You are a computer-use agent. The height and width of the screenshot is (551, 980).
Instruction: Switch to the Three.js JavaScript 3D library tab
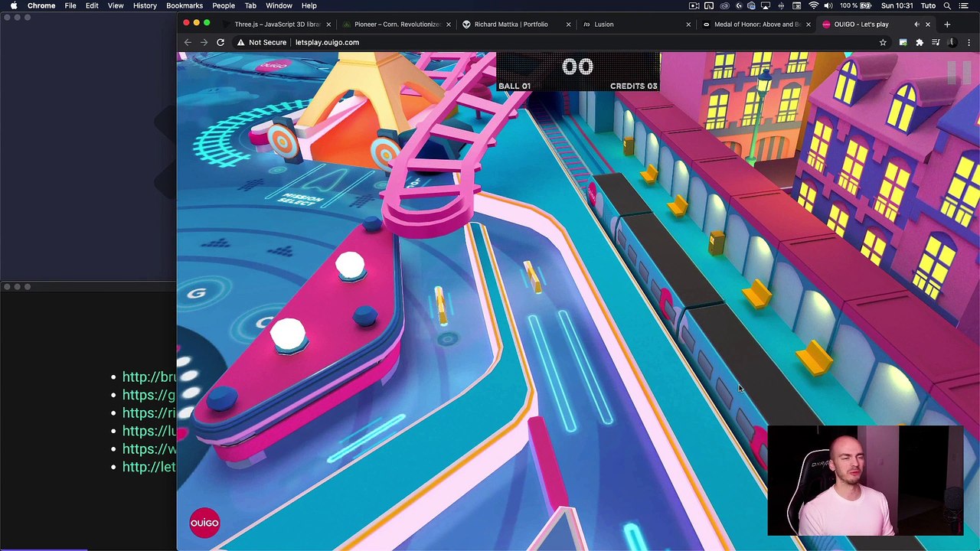(276, 24)
